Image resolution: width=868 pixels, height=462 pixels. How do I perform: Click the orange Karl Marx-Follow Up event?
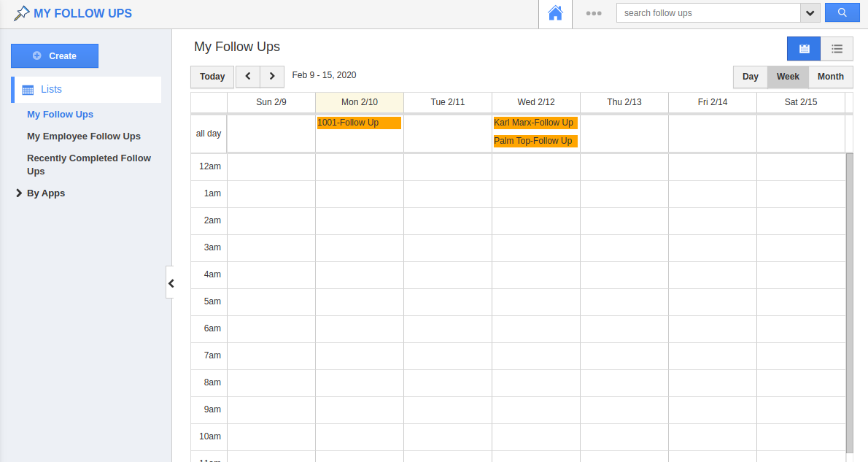pyautogui.click(x=535, y=123)
